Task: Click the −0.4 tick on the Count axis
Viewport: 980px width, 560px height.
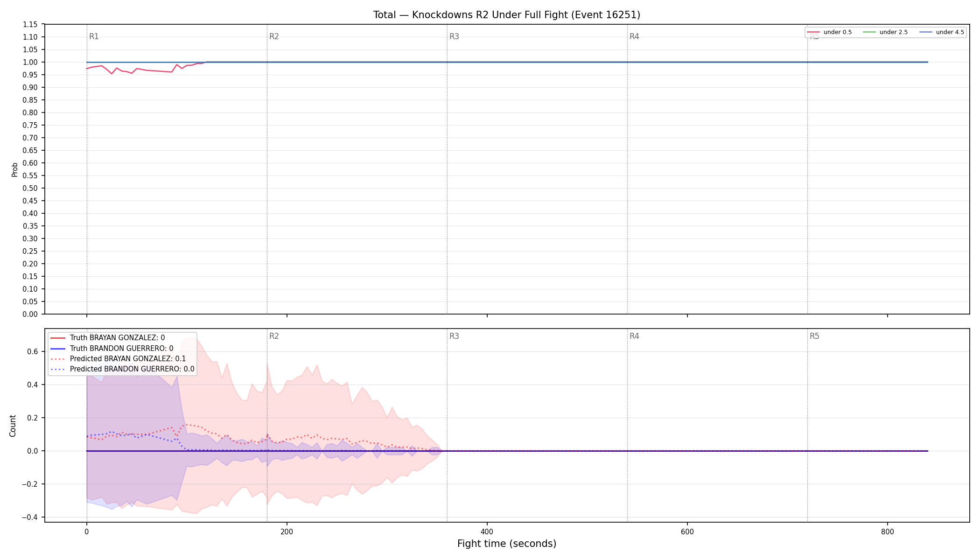Action: 30,517
